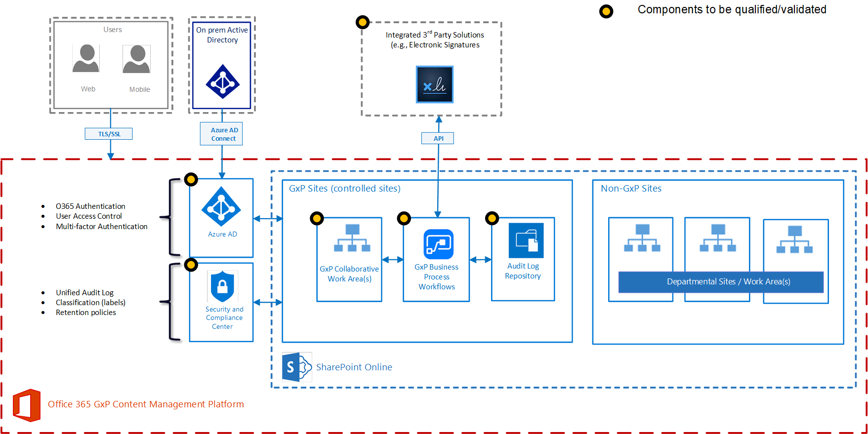Click the Classification (labels) bullet item
The image size is (868, 434).
click(x=90, y=303)
